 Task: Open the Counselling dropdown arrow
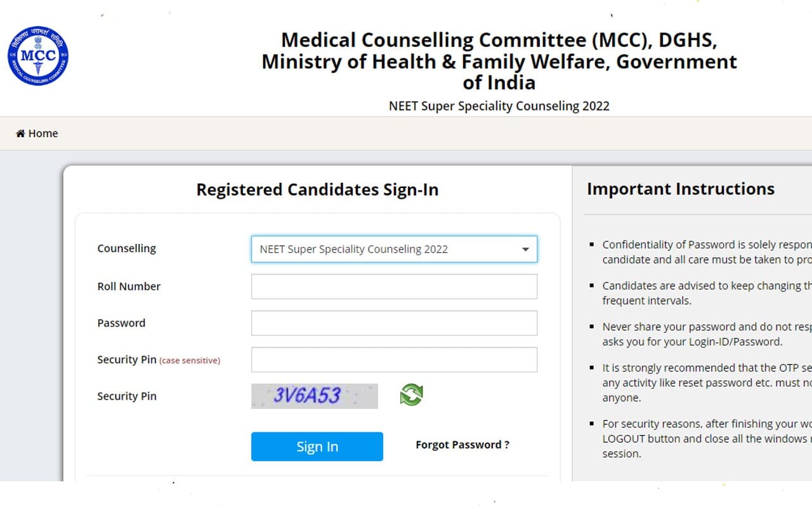[525, 249]
